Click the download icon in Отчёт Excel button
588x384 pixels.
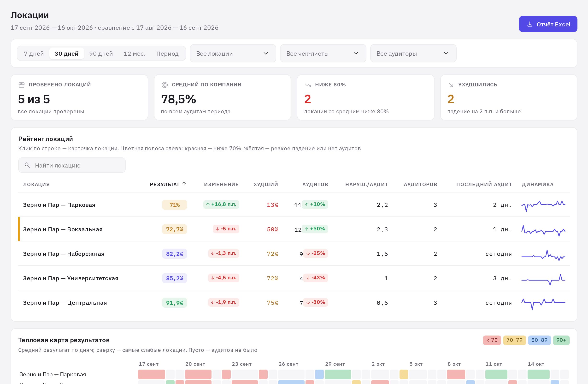point(529,24)
